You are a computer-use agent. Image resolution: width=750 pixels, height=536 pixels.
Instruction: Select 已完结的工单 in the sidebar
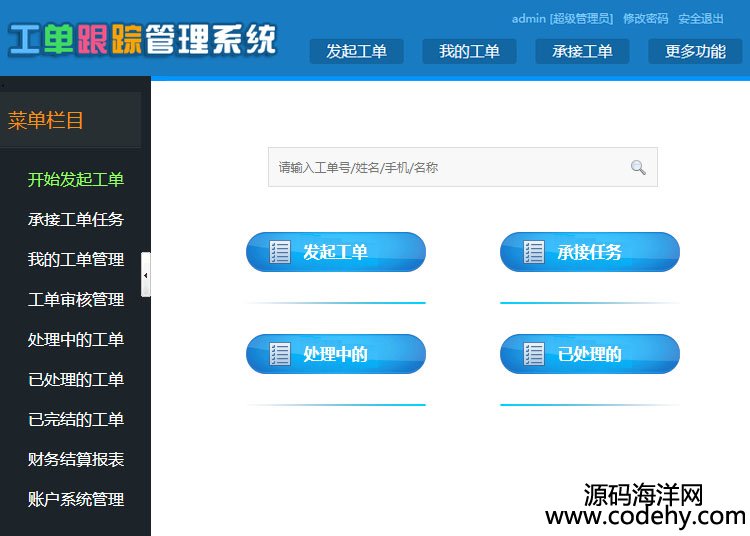tap(76, 419)
